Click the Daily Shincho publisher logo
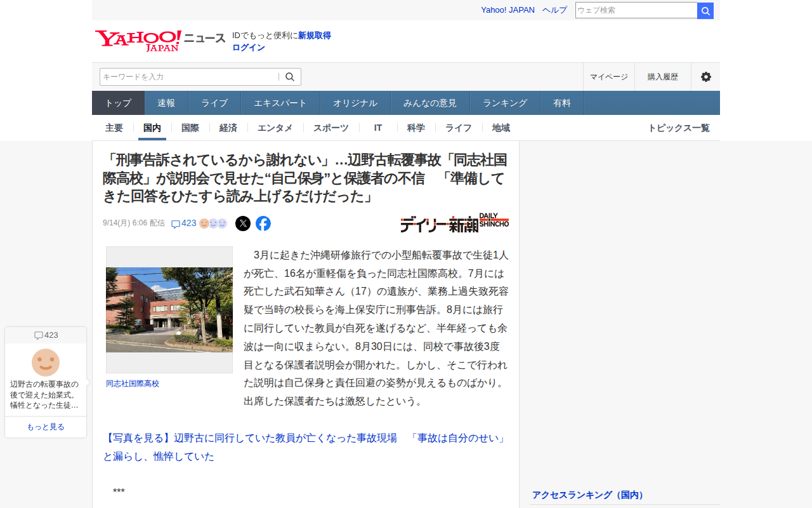This screenshot has width=812, height=508. pos(454,223)
